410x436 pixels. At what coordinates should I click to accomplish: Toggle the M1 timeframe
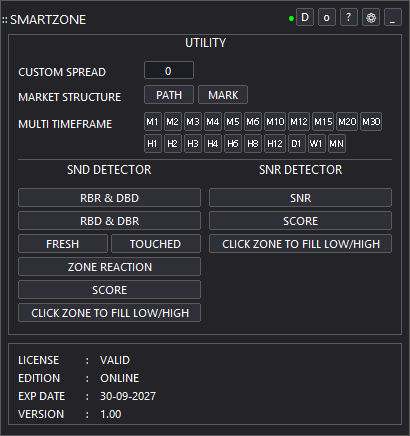point(153,122)
